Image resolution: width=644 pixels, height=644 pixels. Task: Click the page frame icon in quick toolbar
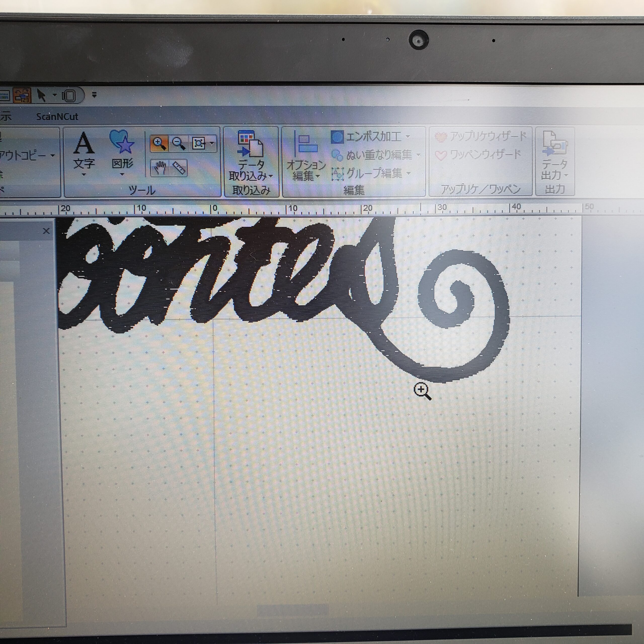click(69, 96)
